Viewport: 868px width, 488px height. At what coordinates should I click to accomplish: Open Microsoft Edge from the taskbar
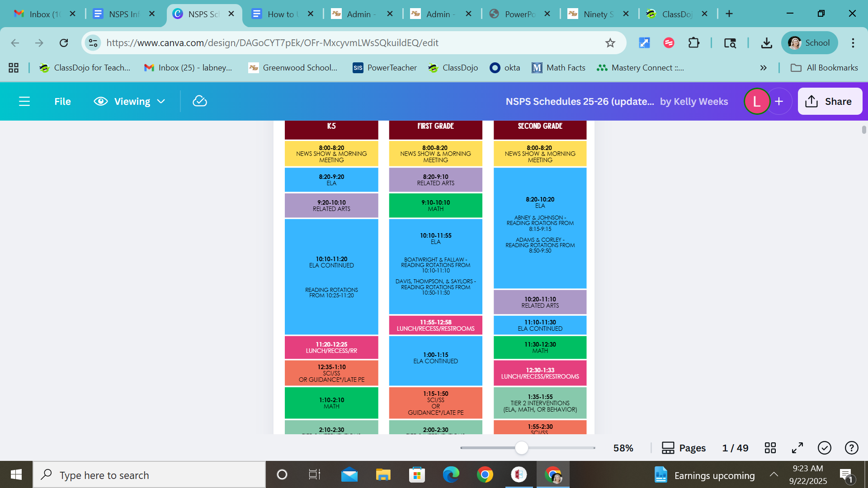[x=451, y=475]
